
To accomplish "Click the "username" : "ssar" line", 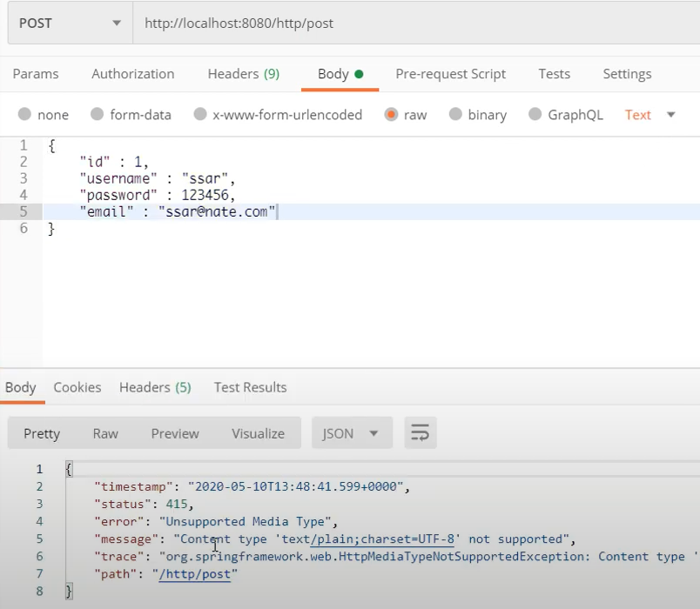I will pyautogui.click(x=157, y=178).
